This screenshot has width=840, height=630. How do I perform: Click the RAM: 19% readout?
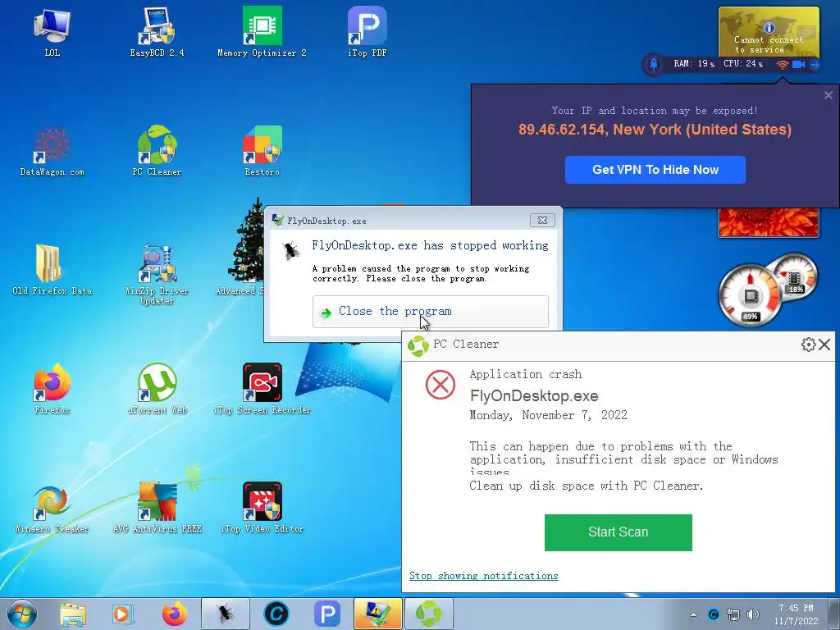[694, 64]
